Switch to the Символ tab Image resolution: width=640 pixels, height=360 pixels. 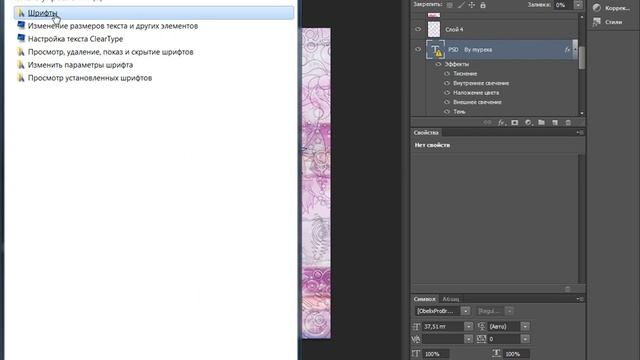click(x=424, y=299)
